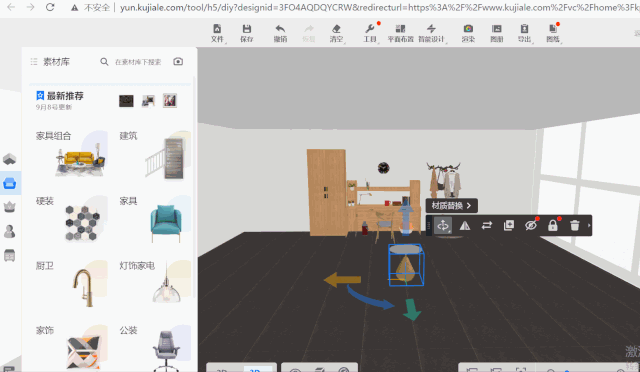This screenshot has height=372, width=640.
Task: Focus the 素材库 search input field
Action: point(138,62)
